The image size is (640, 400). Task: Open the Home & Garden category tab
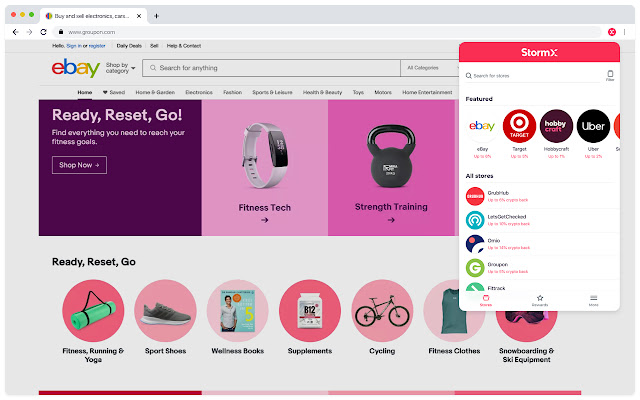[155, 92]
